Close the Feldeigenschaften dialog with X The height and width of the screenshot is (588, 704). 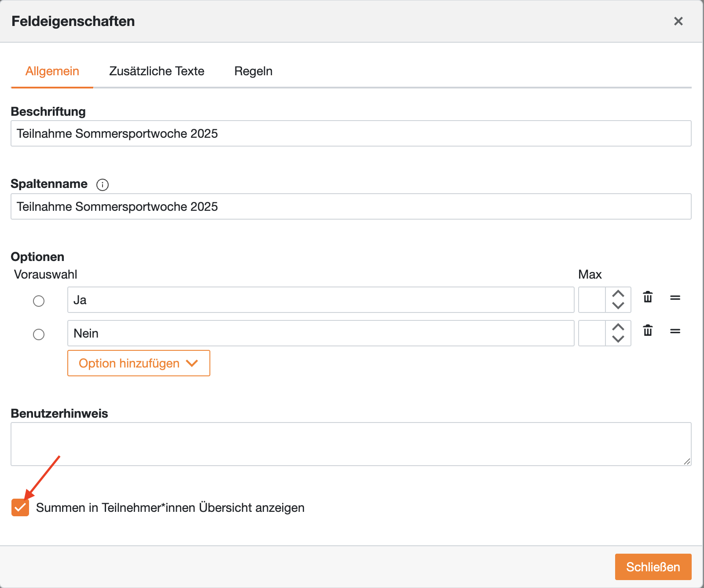click(678, 21)
